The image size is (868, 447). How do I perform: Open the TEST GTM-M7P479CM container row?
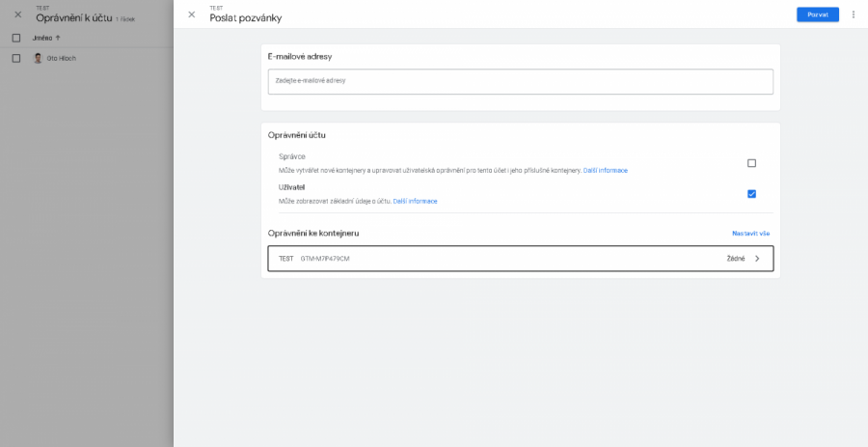coord(521,259)
